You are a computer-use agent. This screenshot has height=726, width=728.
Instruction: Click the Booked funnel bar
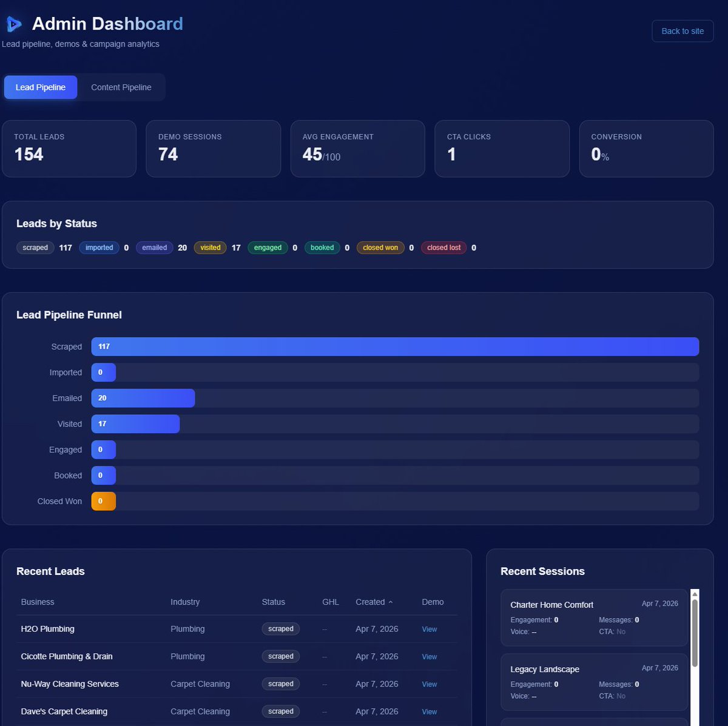coord(104,476)
